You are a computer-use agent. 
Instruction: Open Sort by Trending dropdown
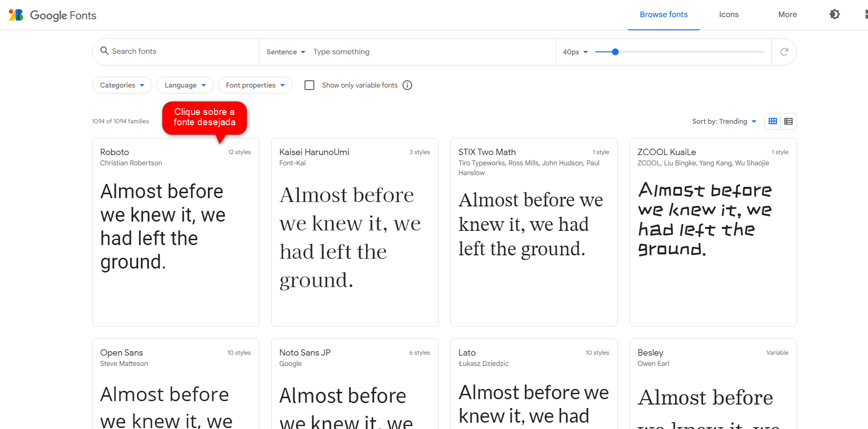(x=724, y=121)
